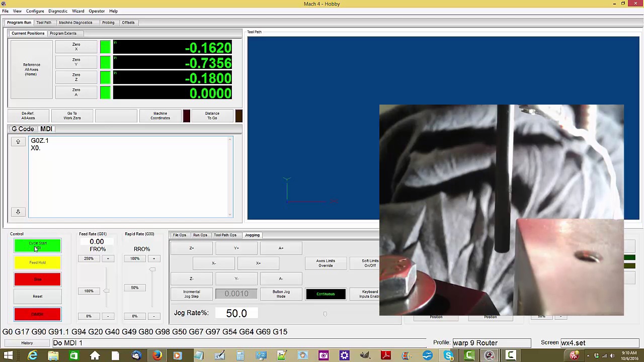Viewport: 644px width, 362px height.
Task: Toggle Continuous jog mode
Action: coord(326,294)
